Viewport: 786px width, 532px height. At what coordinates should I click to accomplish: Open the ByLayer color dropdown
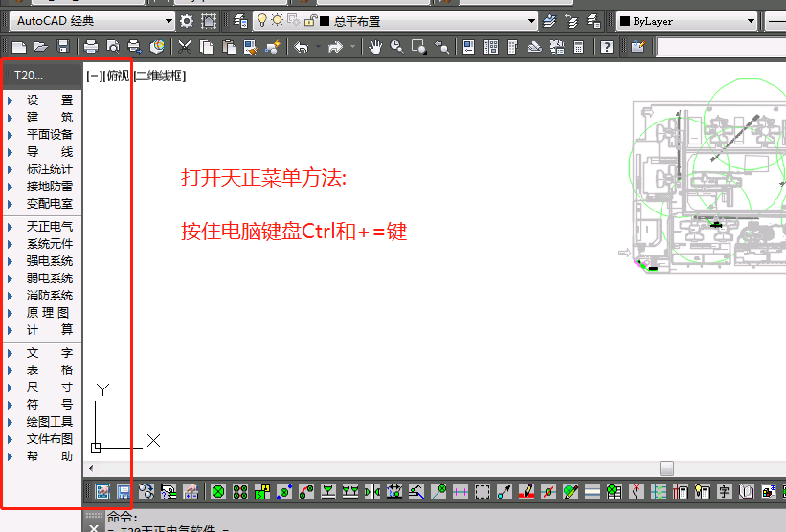(751, 21)
